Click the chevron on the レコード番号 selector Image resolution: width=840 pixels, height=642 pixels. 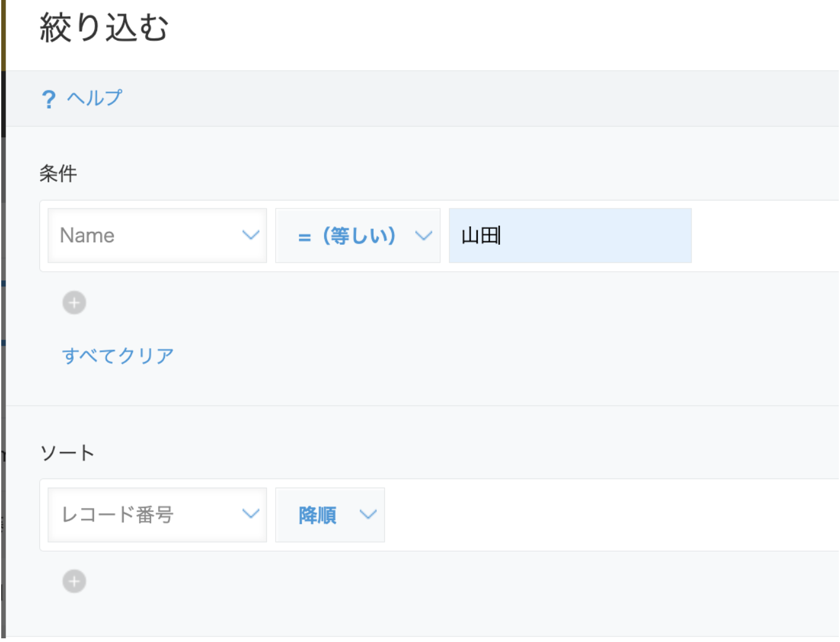(x=250, y=514)
